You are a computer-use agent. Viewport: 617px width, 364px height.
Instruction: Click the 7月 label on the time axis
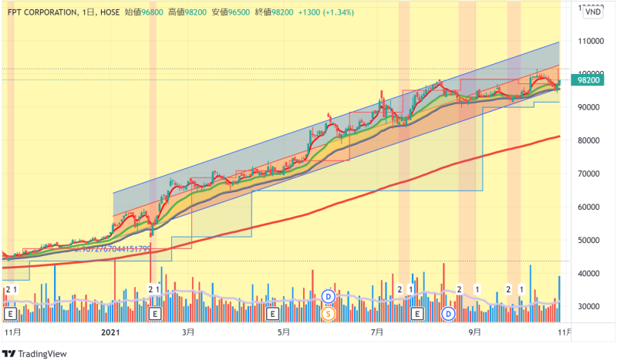[x=377, y=332]
